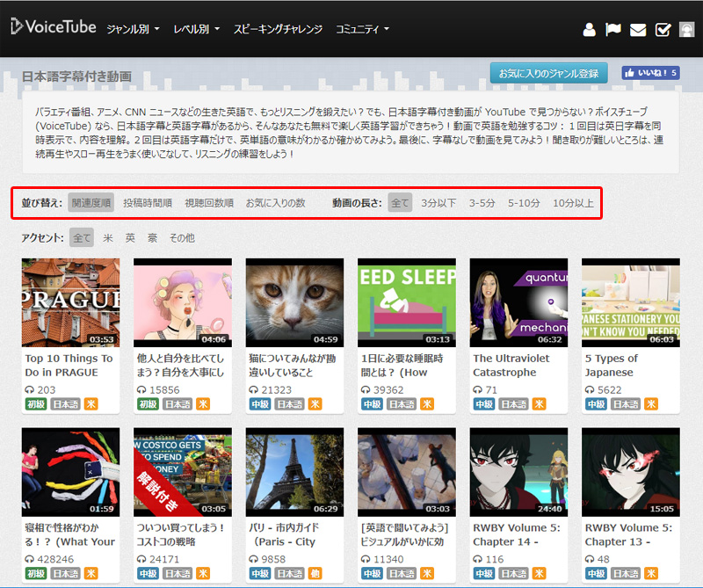Expand the ジャンル別 dropdown menu

click(x=133, y=29)
